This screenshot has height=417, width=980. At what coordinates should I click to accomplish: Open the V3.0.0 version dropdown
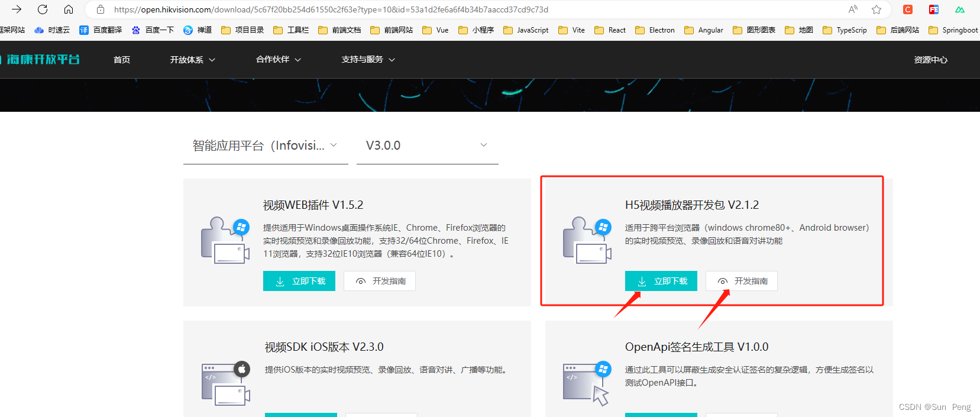[x=428, y=146]
